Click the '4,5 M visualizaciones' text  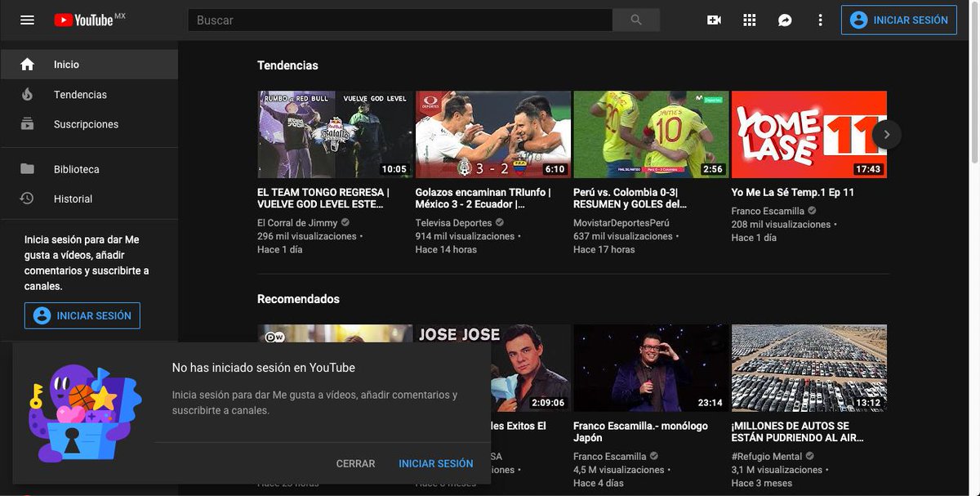pos(619,470)
